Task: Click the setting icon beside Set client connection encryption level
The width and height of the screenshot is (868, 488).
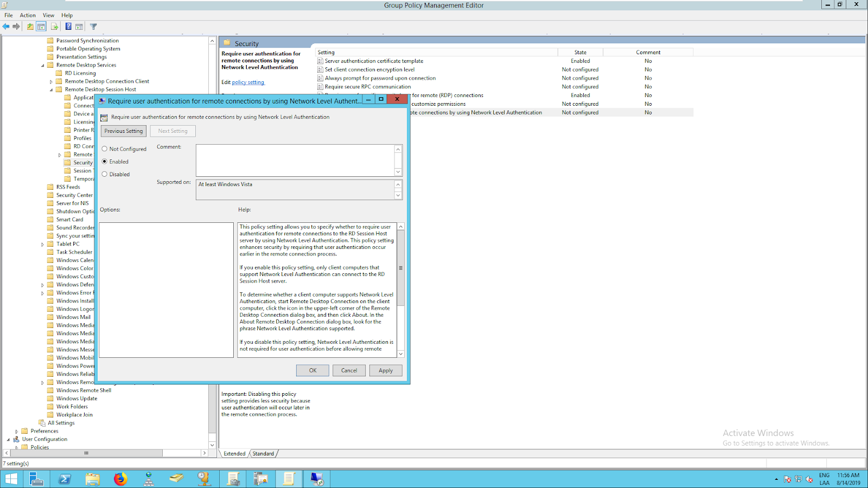Action: click(x=321, y=70)
